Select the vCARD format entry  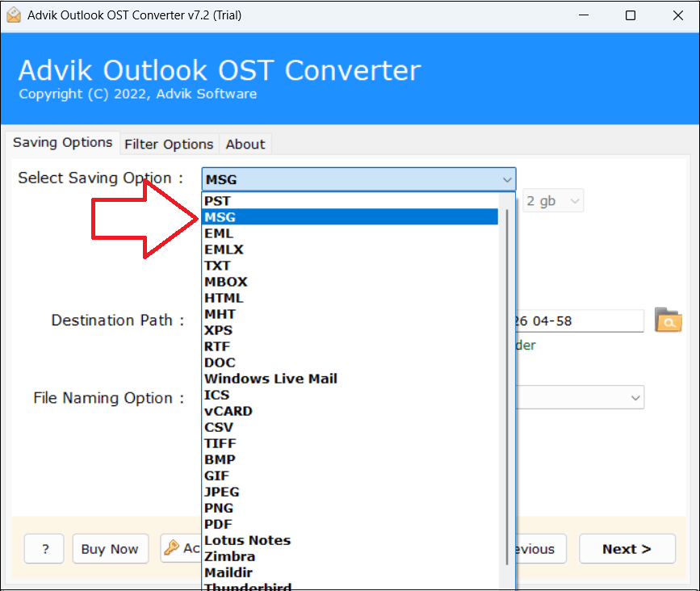point(228,411)
